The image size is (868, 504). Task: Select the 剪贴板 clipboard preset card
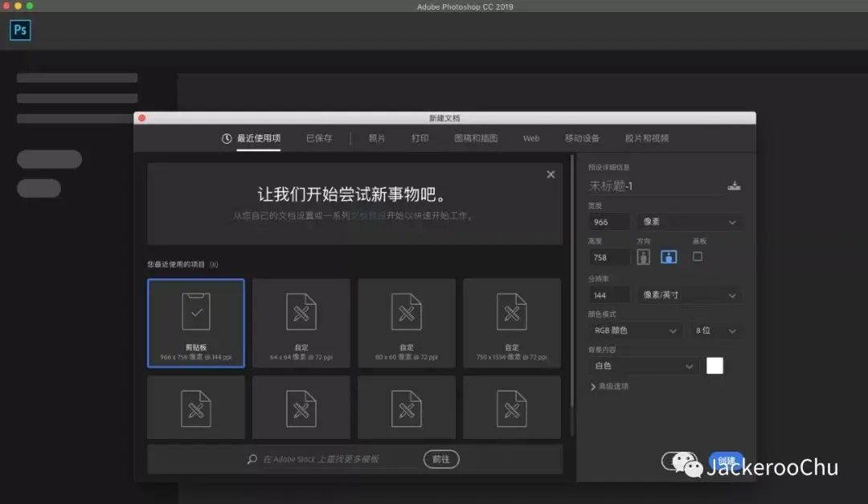[x=196, y=323]
